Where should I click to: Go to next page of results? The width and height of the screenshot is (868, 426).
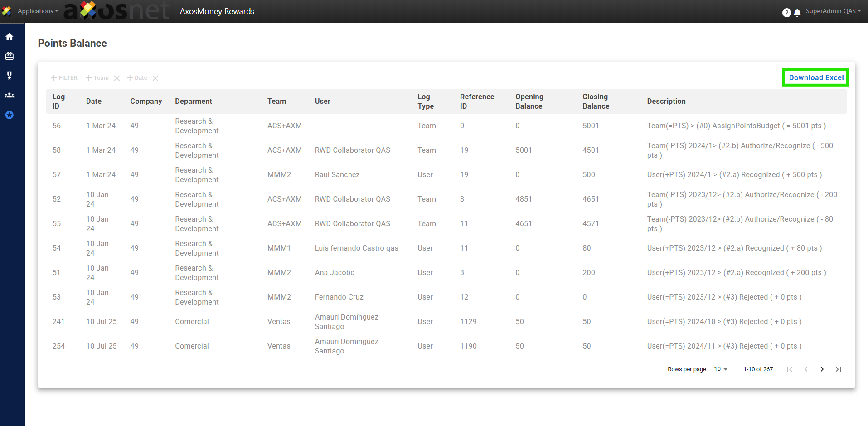pos(822,369)
